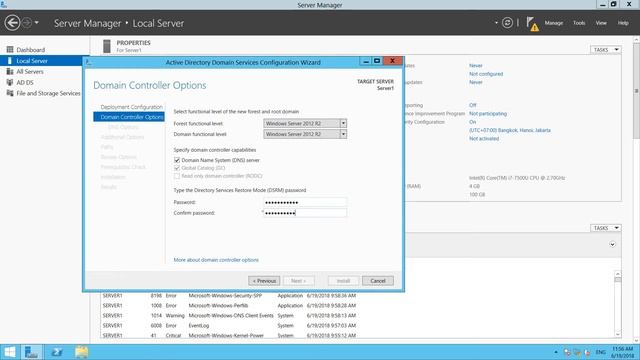Open PowerShell from the taskbar
The width and height of the screenshot is (640, 360).
pyautogui.click(x=57, y=352)
